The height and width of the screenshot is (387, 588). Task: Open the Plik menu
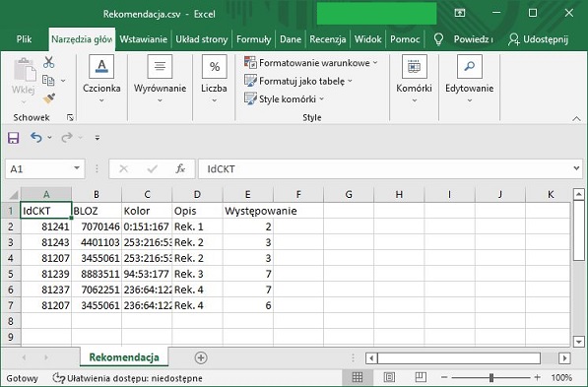point(24,39)
